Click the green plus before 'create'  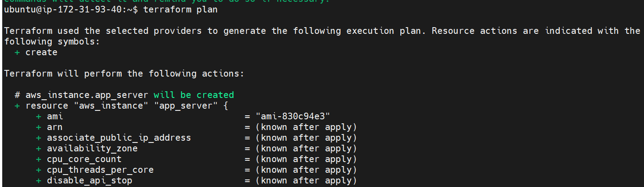click(x=17, y=52)
